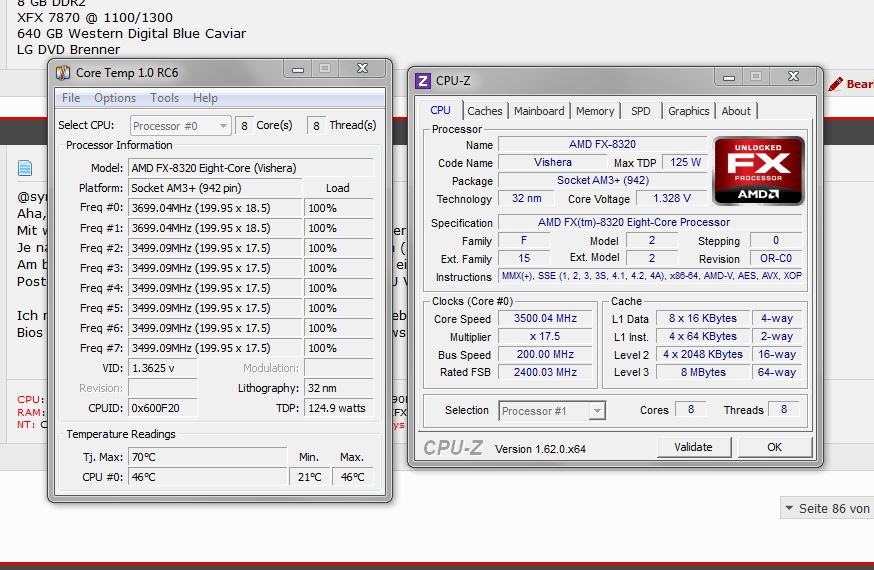The image size is (874, 570).
Task: Click the Level 2 value 4 x 2048 KBytes
Action: (x=703, y=354)
